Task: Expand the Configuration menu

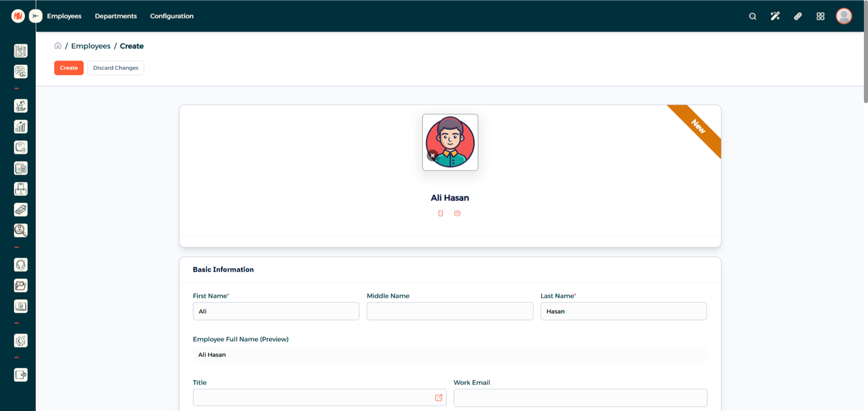Action: [x=172, y=16]
